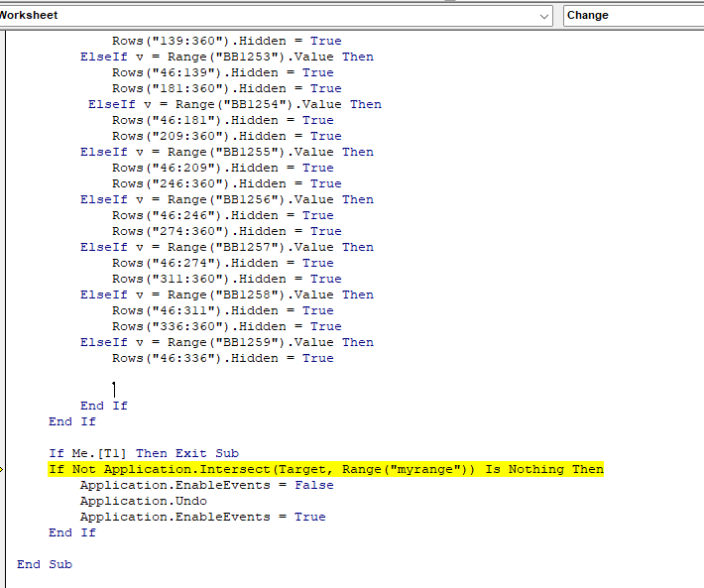Open the Change procedure dropdown
Screen dimensions: 704x588
(634, 16)
